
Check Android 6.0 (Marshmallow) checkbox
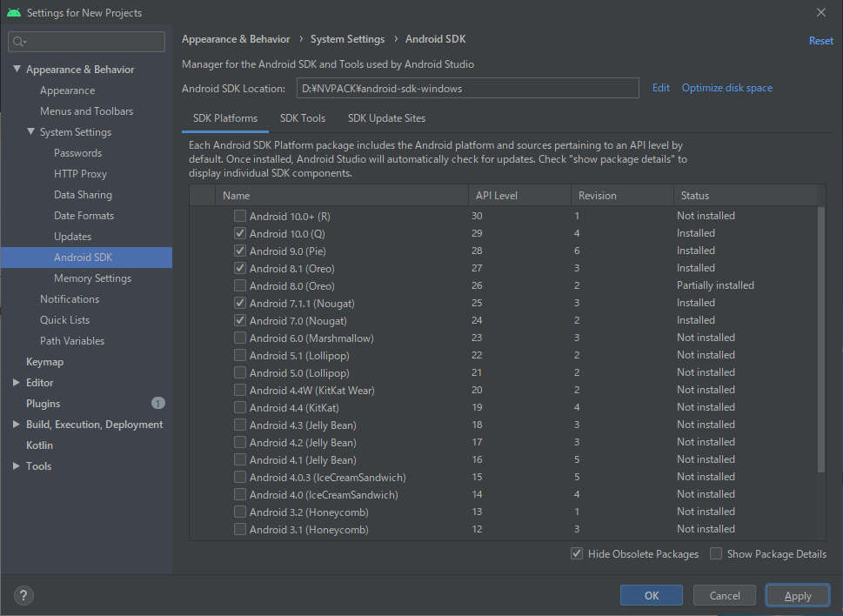coord(240,338)
